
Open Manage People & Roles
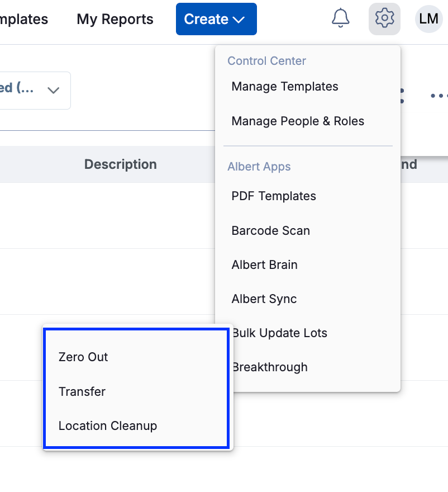click(298, 121)
